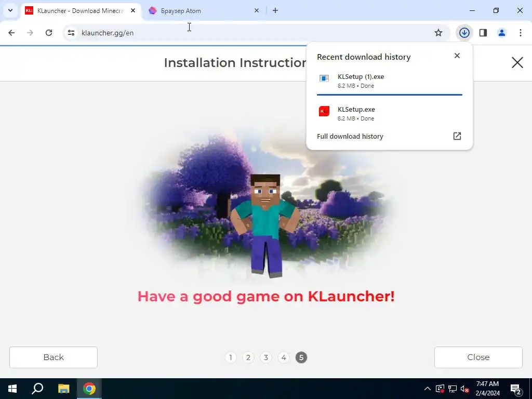Click Chrome taskbar icon
The image size is (532, 399).
point(89,389)
